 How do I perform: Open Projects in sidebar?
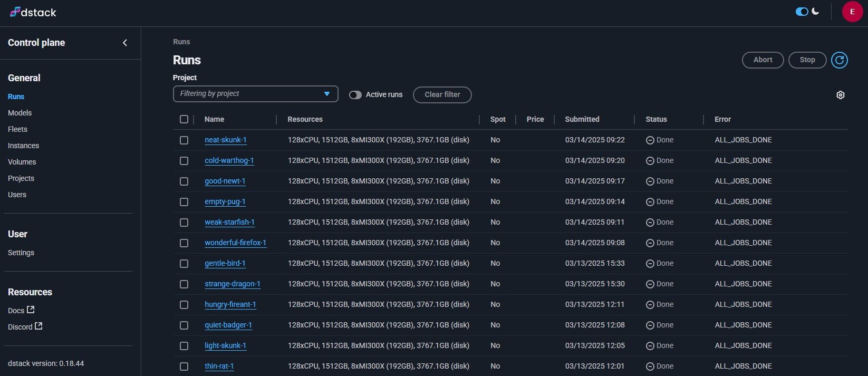tap(21, 178)
